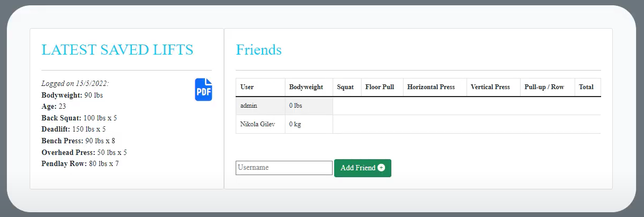Click the User column header
The width and height of the screenshot is (644, 217).
click(261, 87)
